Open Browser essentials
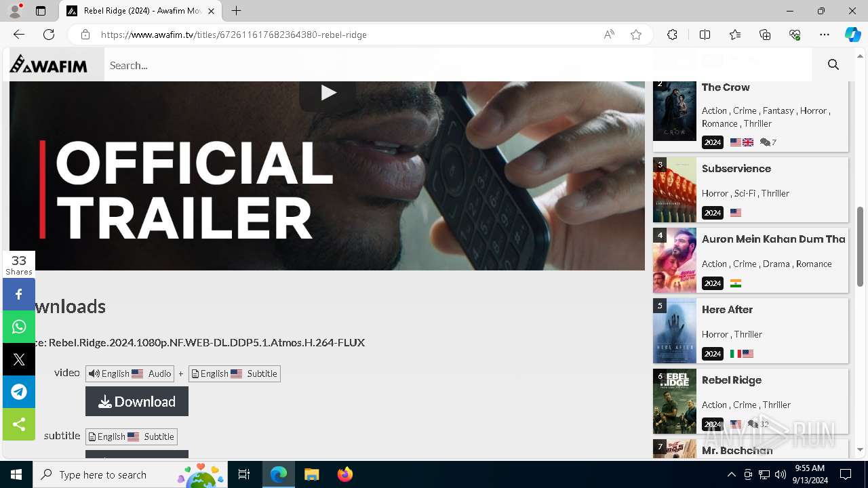The height and width of the screenshot is (488, 868). (795, 35)
